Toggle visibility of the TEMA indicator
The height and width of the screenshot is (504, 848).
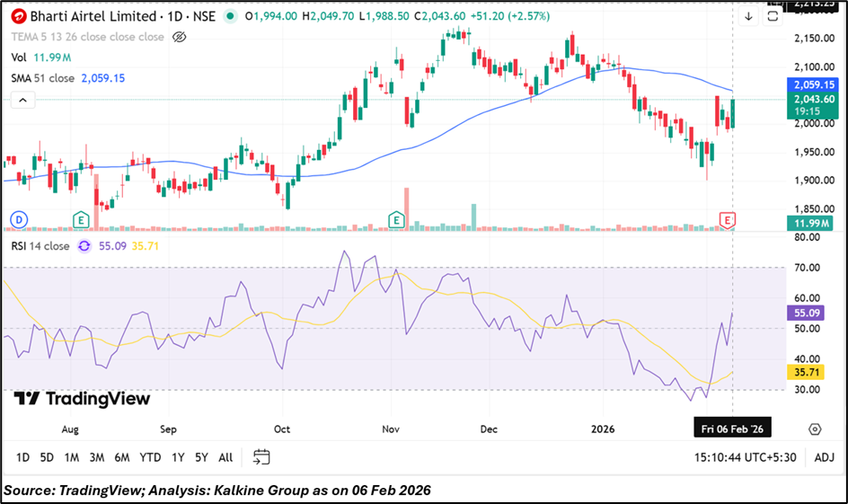coord(179,37)
